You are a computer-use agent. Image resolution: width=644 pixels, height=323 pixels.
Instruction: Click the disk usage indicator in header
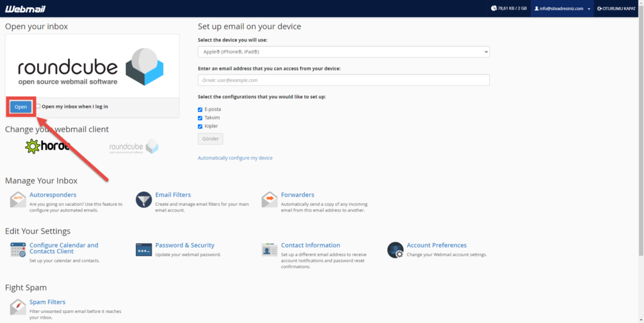click(510, 9)
